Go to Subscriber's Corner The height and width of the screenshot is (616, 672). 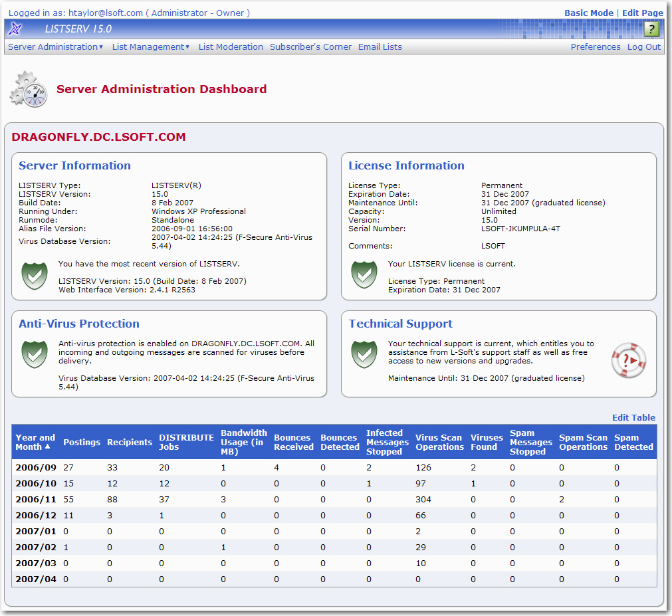tap(310, 47)
